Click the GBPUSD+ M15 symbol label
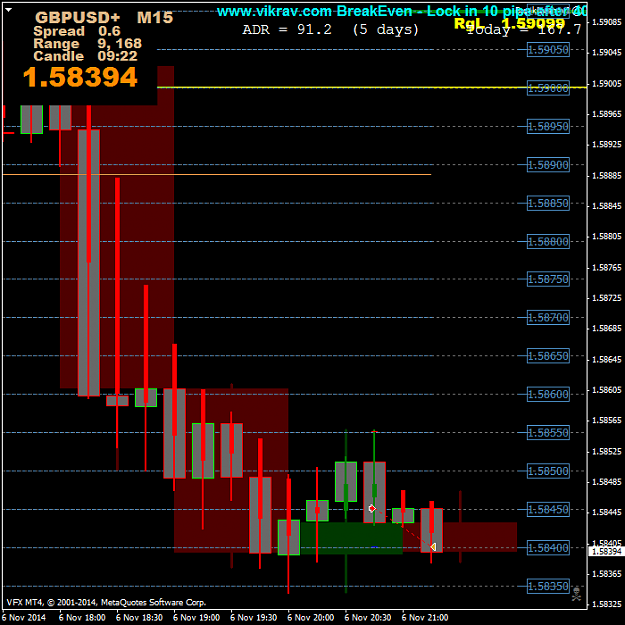The width and height of the screenshot is (625, 625). click(104, 18)
